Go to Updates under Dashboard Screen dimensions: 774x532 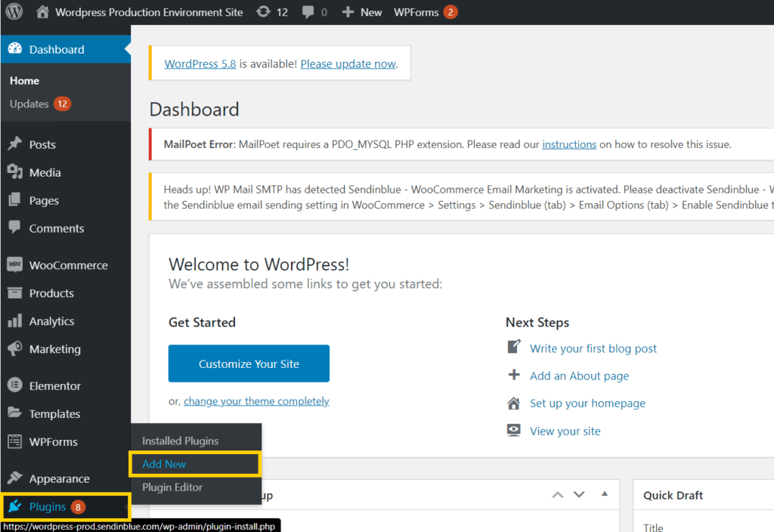[29, 104]
